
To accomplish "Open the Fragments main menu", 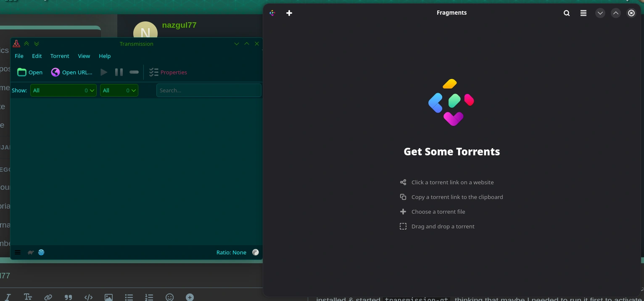I will pos(583,13).
